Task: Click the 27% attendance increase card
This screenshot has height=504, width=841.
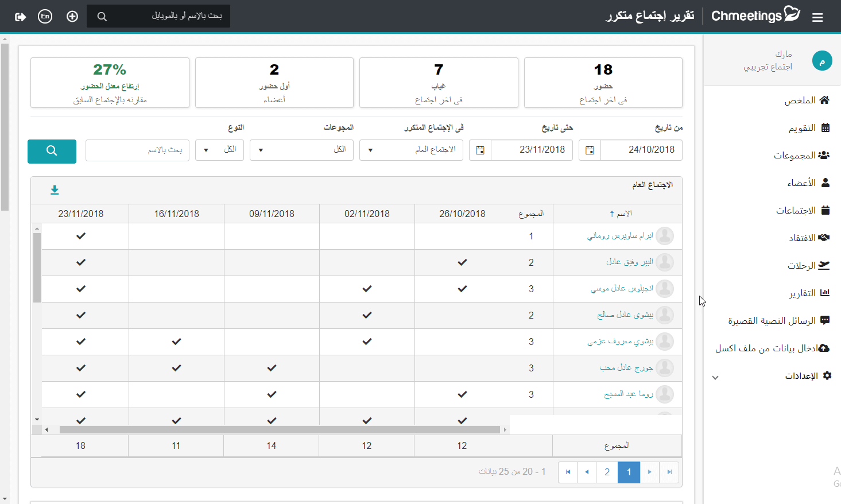Action: pyautogui.click(x=110, y=83)
